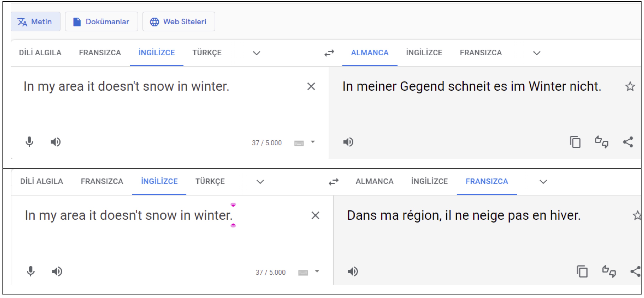Expand the upper source language list

pyautogui.click(x=256, y=53)
